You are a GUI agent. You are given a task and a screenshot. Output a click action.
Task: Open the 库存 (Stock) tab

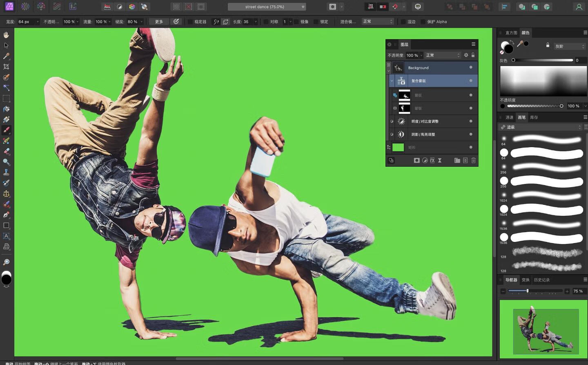534,117
